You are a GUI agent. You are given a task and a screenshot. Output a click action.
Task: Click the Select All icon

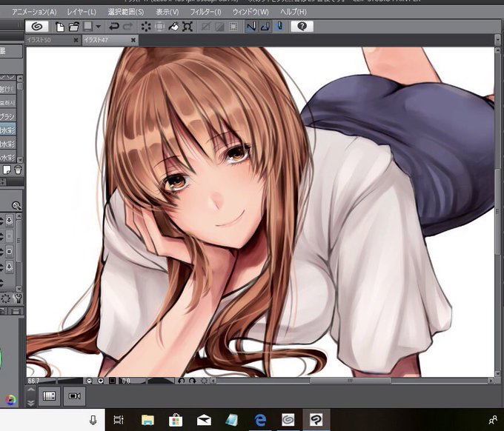[205, 27]
